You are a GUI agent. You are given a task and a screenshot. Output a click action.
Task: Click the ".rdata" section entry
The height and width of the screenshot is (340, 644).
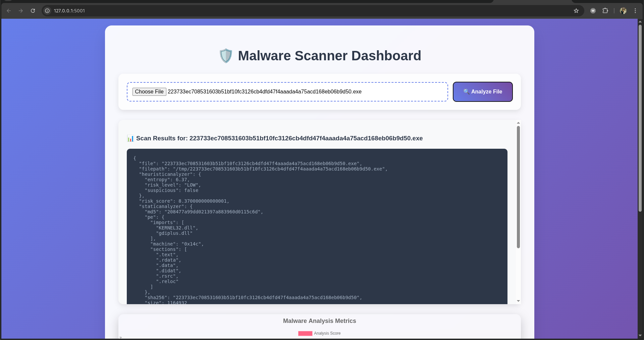pos(168,260)
